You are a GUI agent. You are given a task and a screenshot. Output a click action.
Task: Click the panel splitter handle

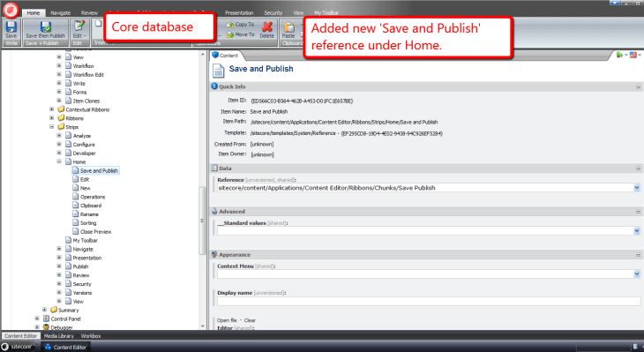pyautogui.click(x=207, y=189)
